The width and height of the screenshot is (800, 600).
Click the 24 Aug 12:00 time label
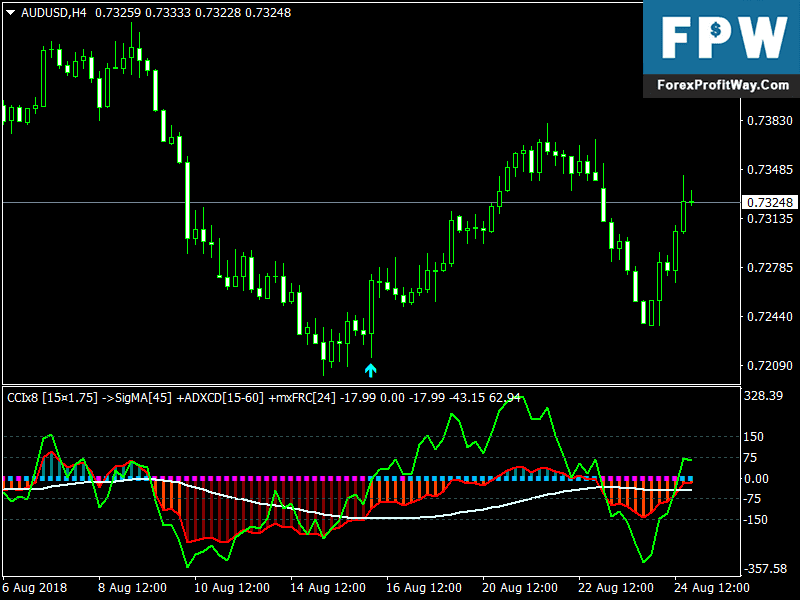pyautogui.click(x=712, y=588)
